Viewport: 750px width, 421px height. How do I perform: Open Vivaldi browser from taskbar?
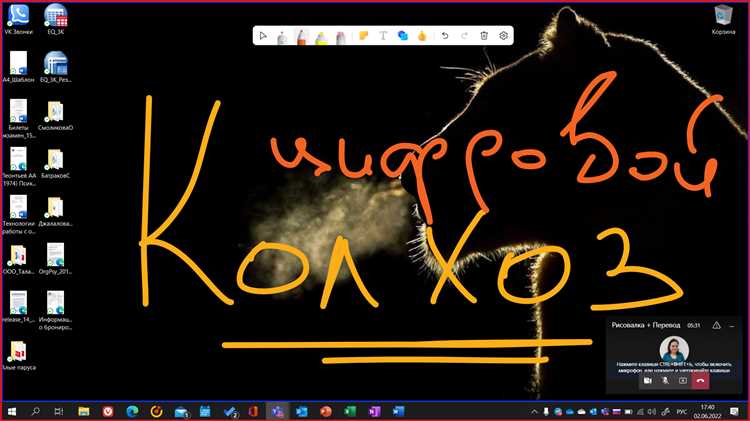coord(108,411)
